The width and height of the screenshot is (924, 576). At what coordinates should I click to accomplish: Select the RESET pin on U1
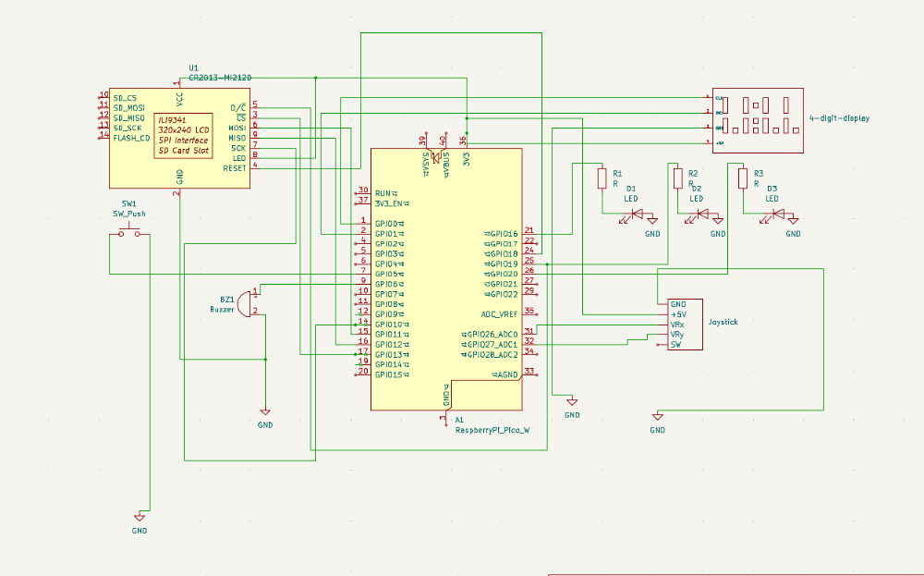pyautogui.click(x=235, y=168)
